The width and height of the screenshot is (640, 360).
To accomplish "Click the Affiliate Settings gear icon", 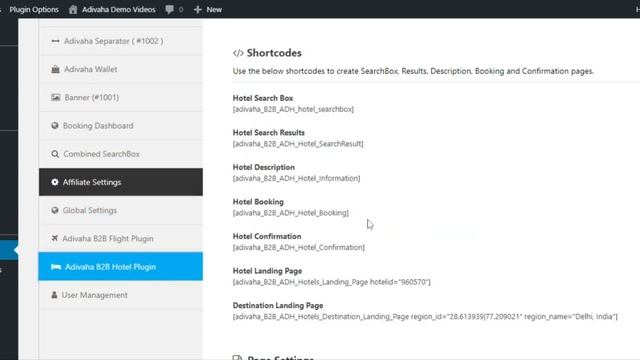I will pos(55,182).
